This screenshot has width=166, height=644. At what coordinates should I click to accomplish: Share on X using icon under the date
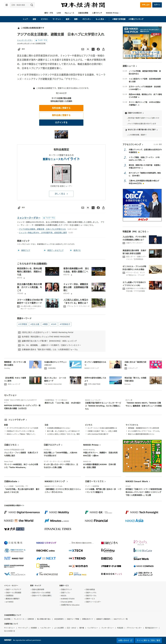tap(93, 49)
